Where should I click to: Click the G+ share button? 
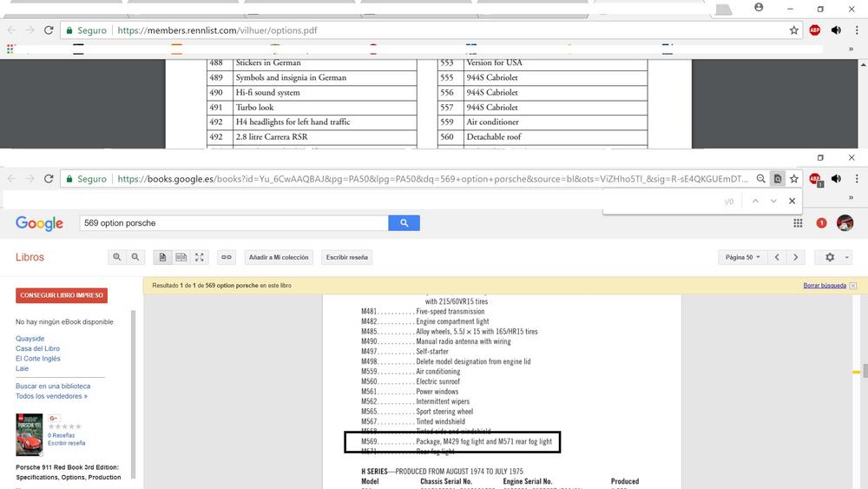(x=54, y=418)
